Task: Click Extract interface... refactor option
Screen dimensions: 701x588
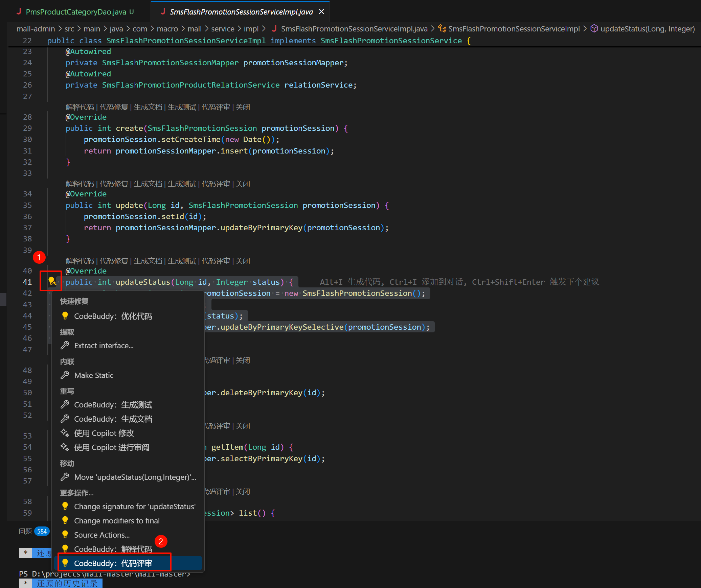Action: tap(104, 346)
